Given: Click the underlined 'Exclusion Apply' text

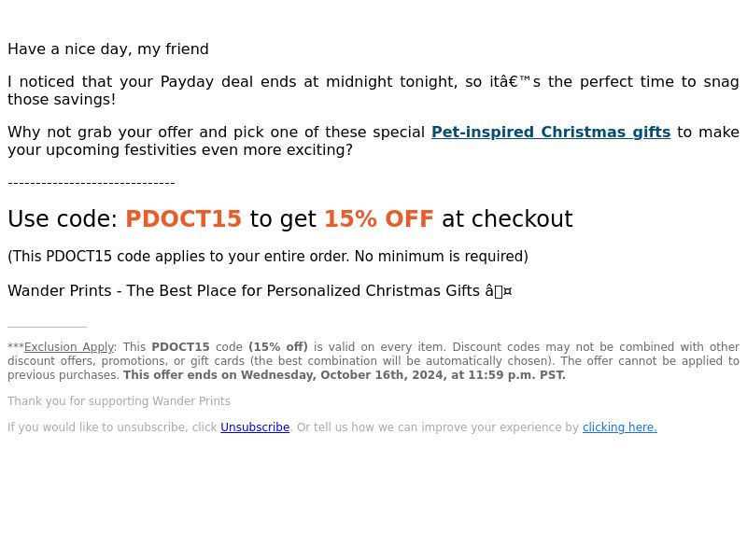Looking at the screenshot, I should coord(69,346).
